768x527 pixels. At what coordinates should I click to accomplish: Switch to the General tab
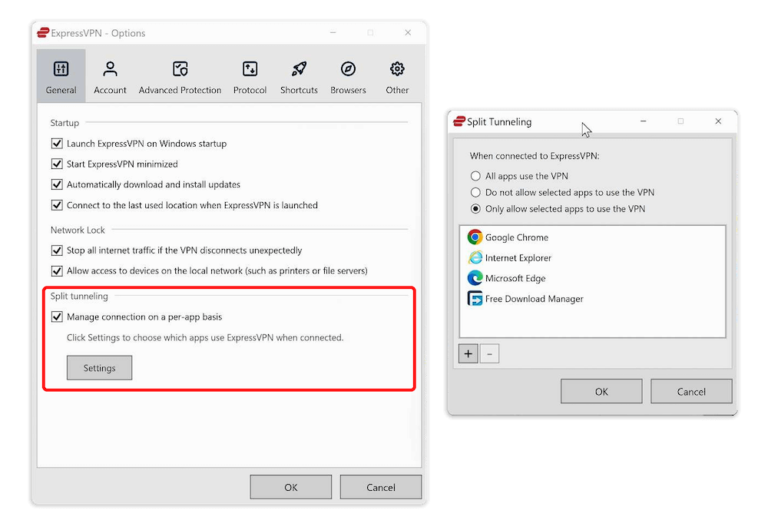pos(61,76)
